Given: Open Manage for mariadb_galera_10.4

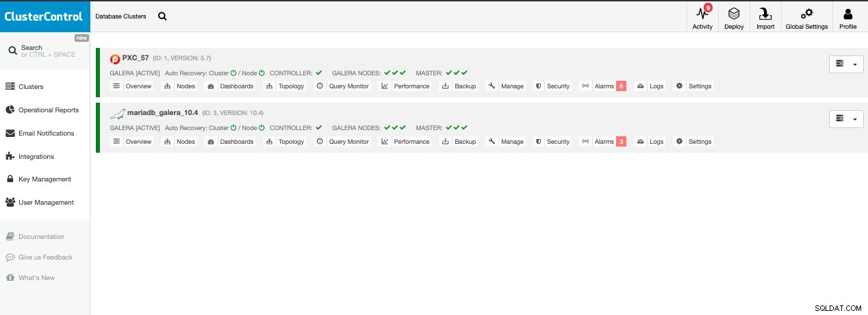Looking at the screenshot, I should (506, 142).
